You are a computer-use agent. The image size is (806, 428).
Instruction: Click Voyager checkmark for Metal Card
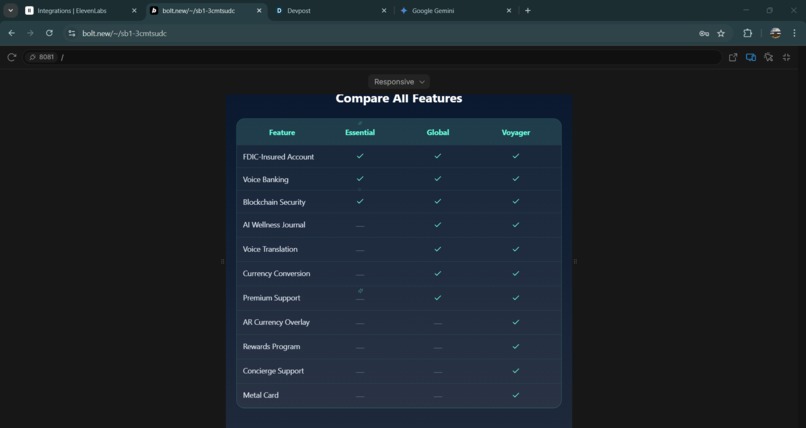[x=516, y=395]
